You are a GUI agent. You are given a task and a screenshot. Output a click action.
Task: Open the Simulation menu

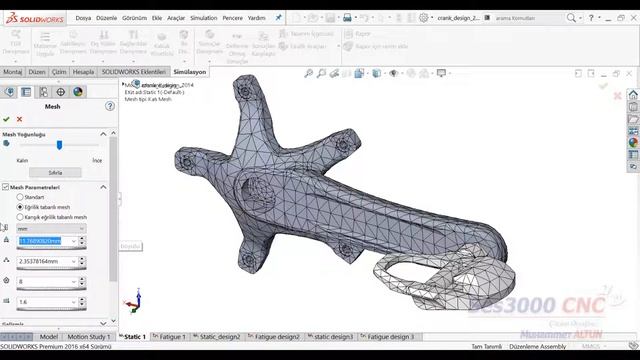click(x=204, y=18)
